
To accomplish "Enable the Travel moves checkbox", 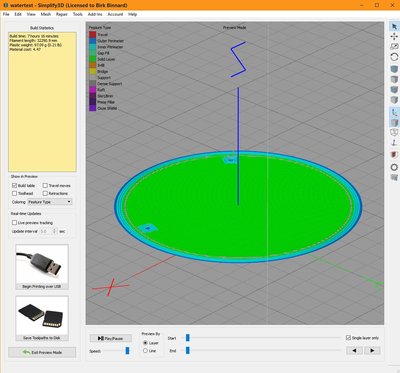I will [x=45, y=185].
